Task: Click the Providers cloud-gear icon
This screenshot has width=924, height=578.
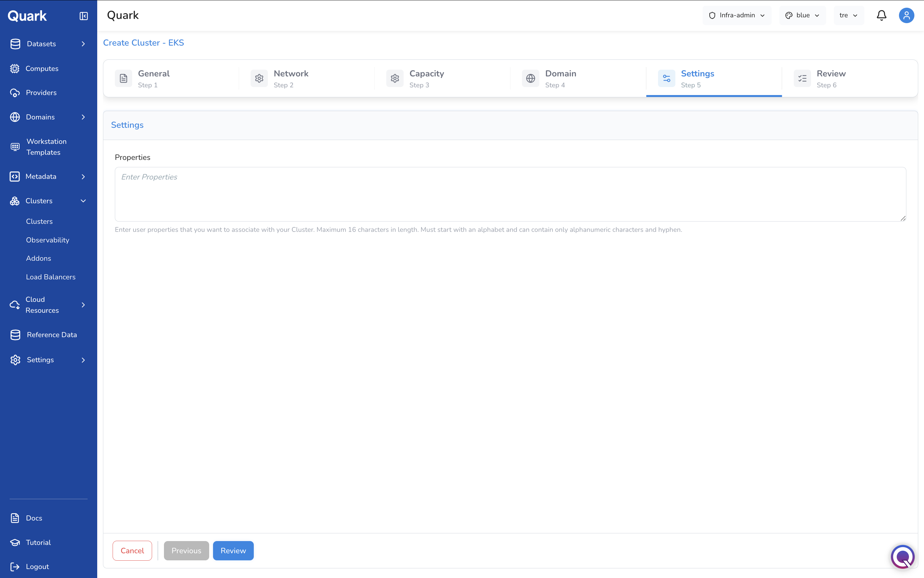Action: click(x=15, y=93)
